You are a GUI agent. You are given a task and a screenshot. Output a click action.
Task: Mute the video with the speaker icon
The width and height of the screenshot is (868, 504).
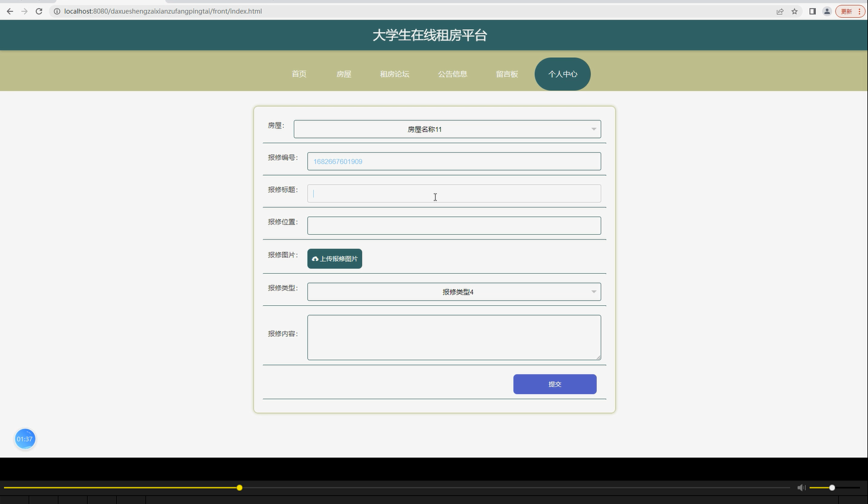(x=800, y=487)
